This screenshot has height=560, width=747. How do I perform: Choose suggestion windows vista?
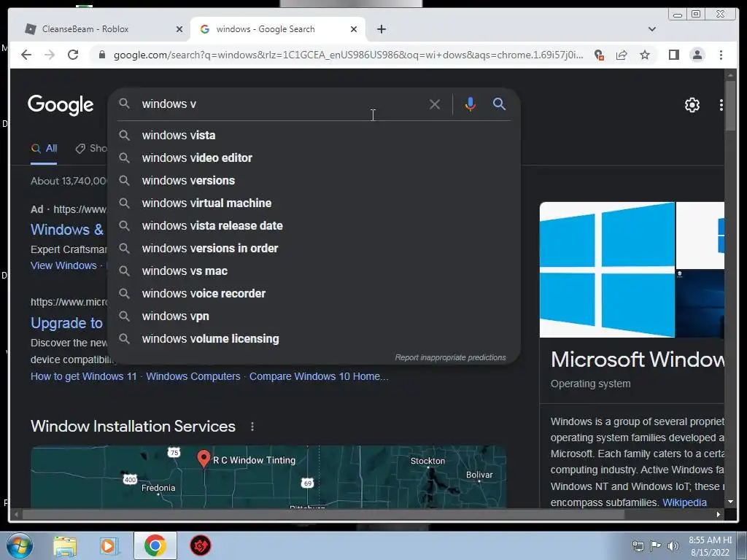tap(314, 135)
